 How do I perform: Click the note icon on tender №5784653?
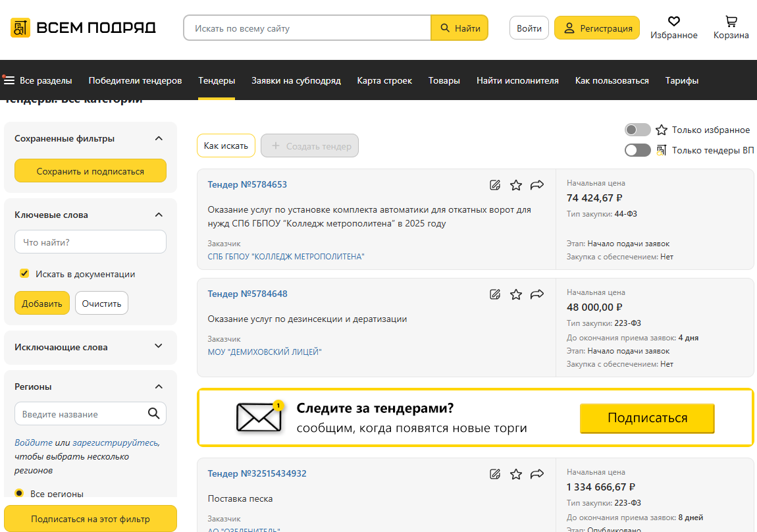[495, 185]
